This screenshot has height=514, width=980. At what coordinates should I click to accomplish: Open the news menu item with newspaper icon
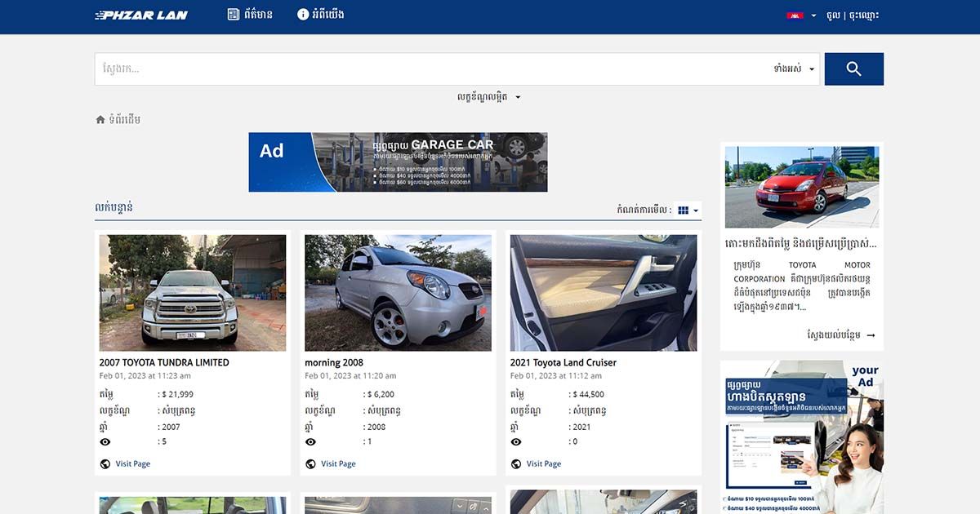coord(250,15)
